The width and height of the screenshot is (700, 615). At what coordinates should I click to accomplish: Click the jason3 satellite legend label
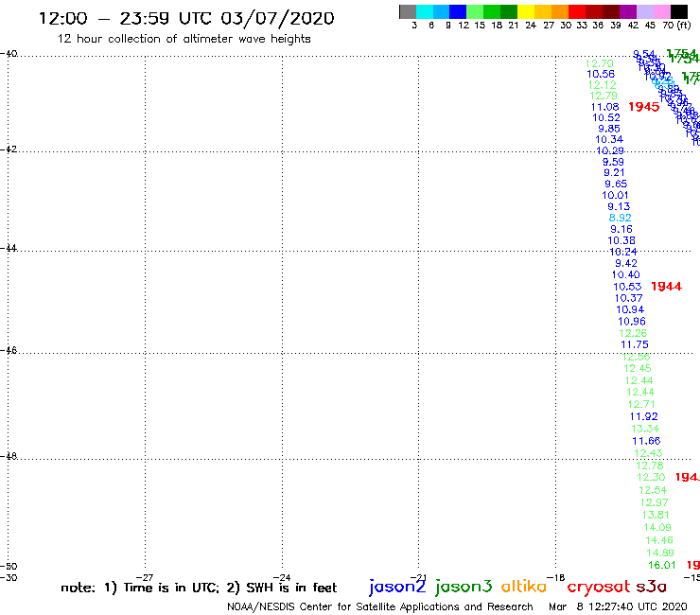point(464,587)
